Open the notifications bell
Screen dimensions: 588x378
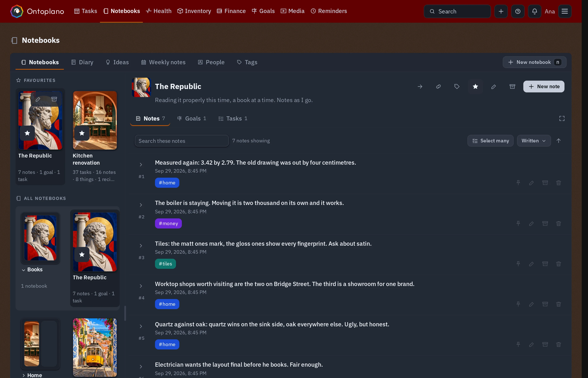(534, 11)
